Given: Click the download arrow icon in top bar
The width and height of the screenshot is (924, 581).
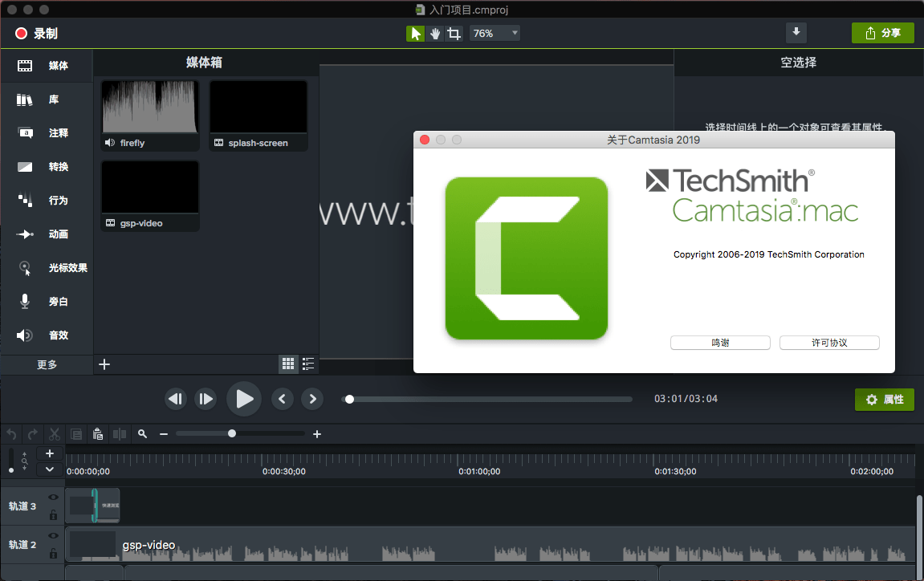Looking at the screenshot, I should click(x=796, y=32).
